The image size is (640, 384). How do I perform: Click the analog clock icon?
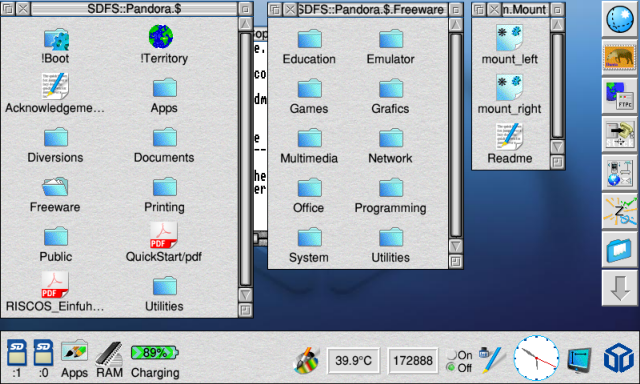point(536,358)
